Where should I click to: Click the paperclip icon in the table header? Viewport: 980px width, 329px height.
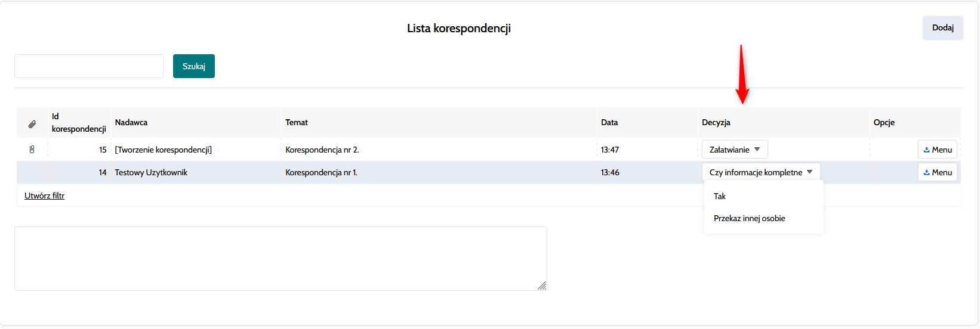pyautogui.click(x=32, y=125)
